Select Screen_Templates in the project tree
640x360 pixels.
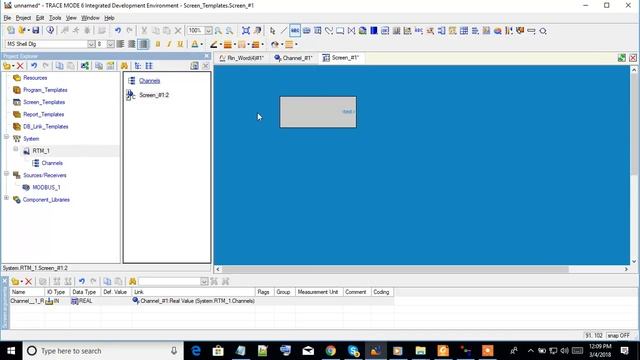pos(44,102)
